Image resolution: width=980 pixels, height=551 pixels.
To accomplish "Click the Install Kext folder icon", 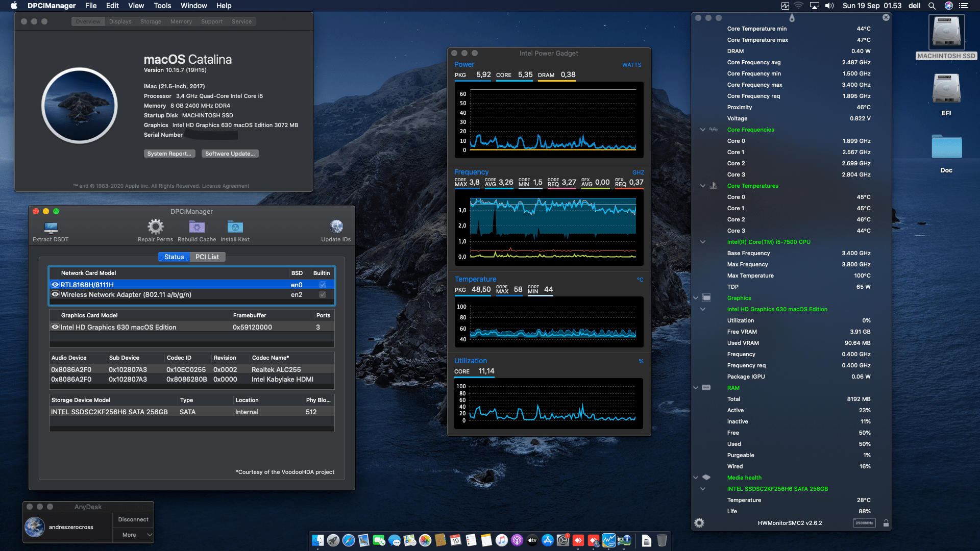I will click(x=235, y=227).
